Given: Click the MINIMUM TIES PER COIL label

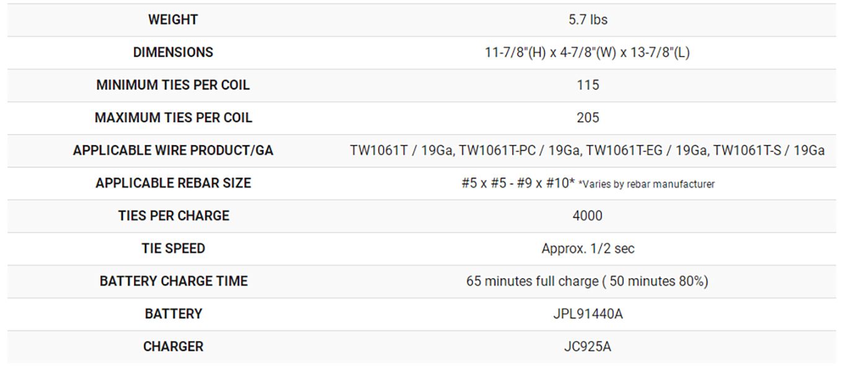Looking at the screenshot, I should (x=173, y=85).
